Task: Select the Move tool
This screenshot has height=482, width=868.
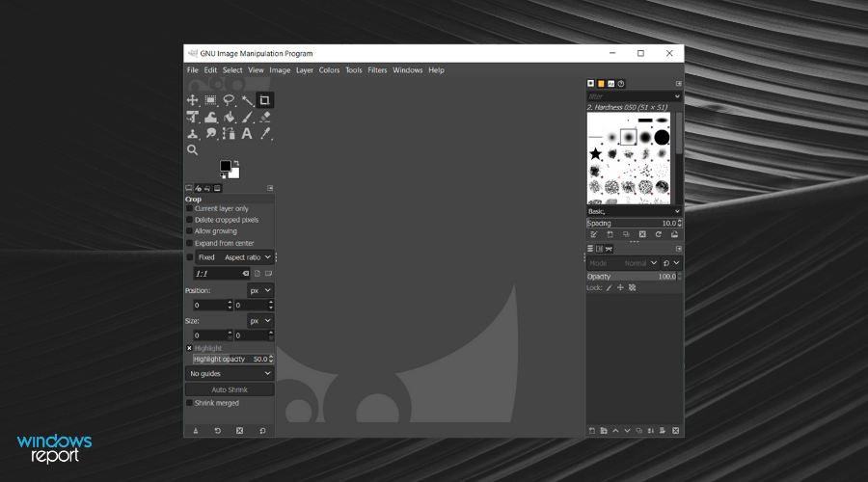Action: pyautogui.click(x=192, y=100)
